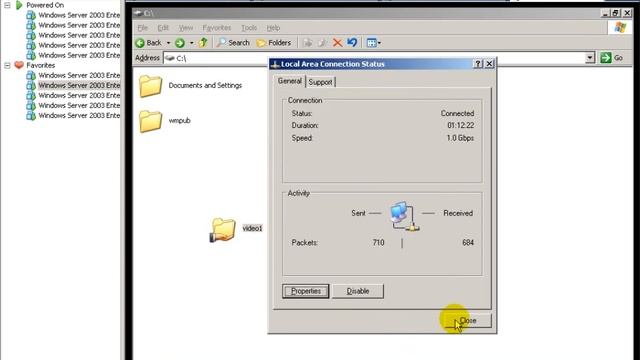Select the highlighted Windows Server 2003 entry
This screenshot has height=360, width=640.
pos(79,85)
